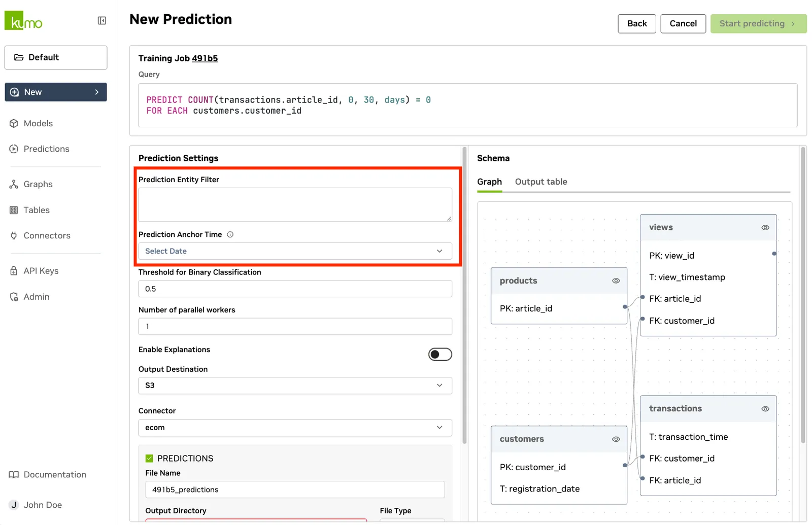Toggle visibility of the views table
The width and height of the screenshot is (812, 525).
click(x=765, y=228)
